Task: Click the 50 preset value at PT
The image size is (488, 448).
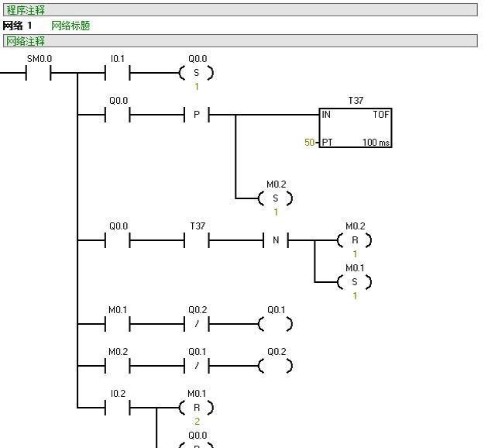Action: click(x=309, y=143)
